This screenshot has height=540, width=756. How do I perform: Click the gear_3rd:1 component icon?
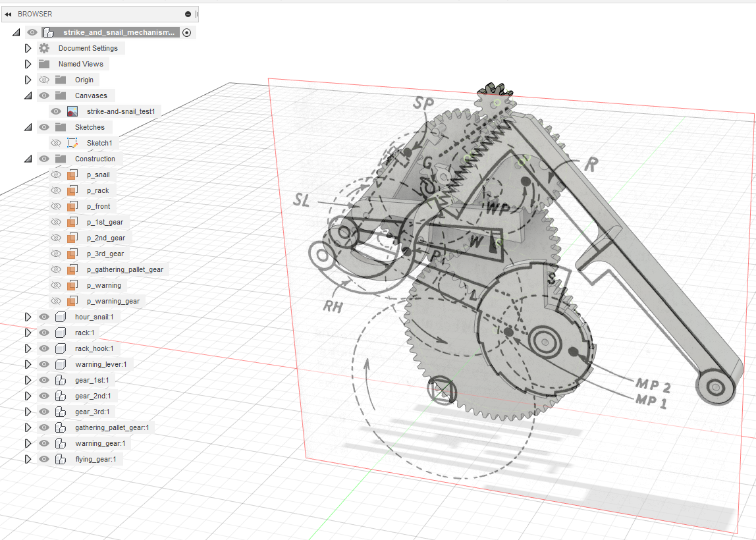[x=61, y=412]
